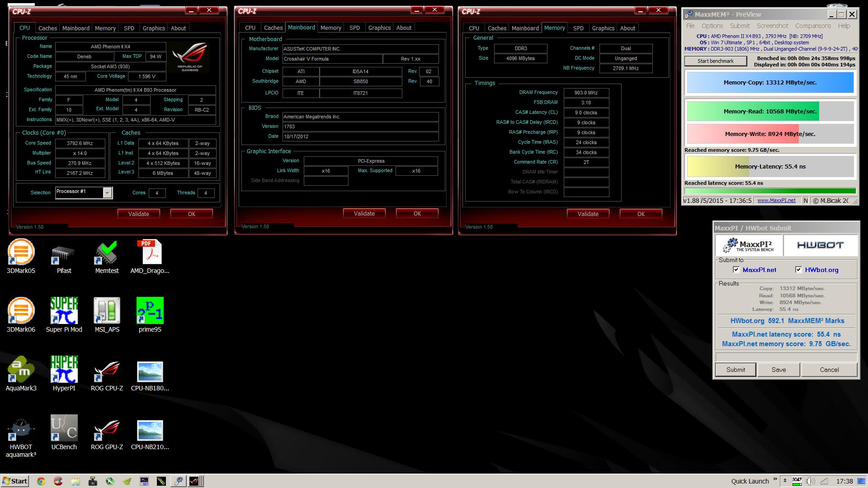Launch CCleaner from the taskbar
The image size is (868, 488).
[x=58, y=481]
